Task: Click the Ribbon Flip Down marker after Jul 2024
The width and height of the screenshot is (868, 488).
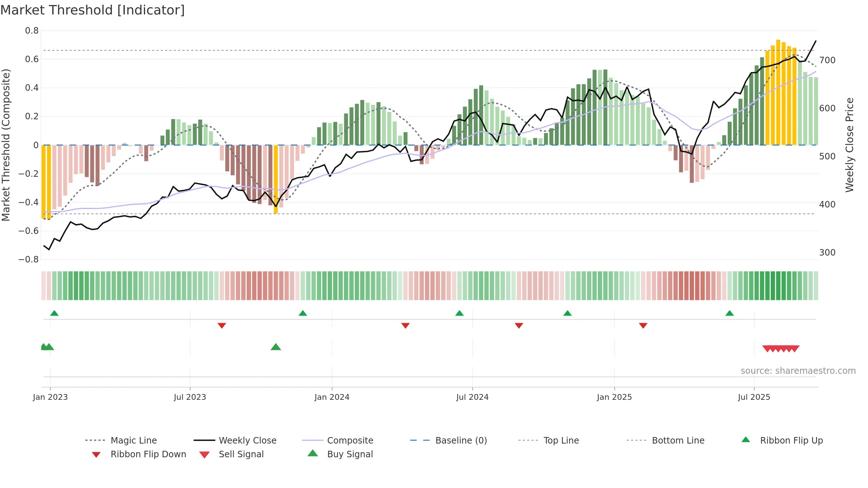Action: 519,326
